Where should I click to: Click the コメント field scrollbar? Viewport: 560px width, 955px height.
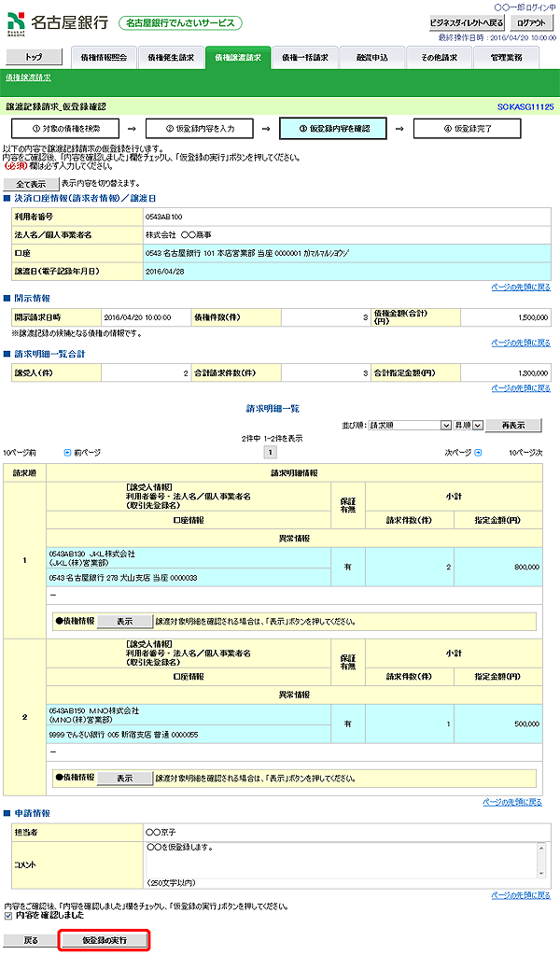tap(541, 860)
